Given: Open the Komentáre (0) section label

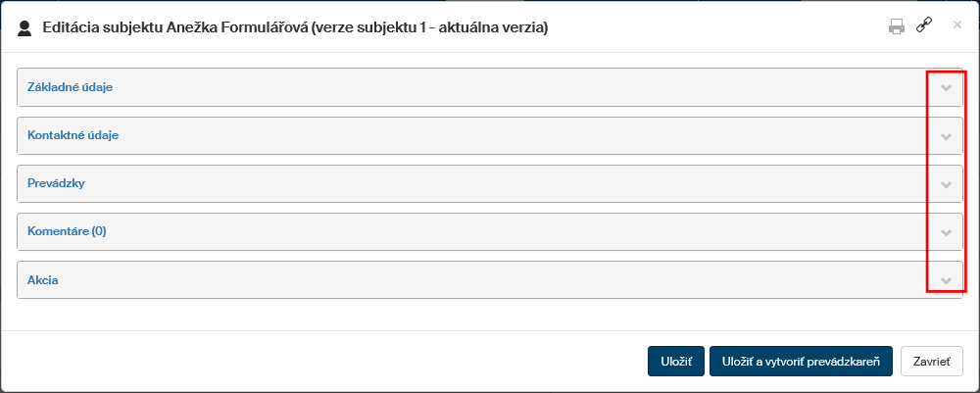Looking at the screenshot, I should point(67,231).
